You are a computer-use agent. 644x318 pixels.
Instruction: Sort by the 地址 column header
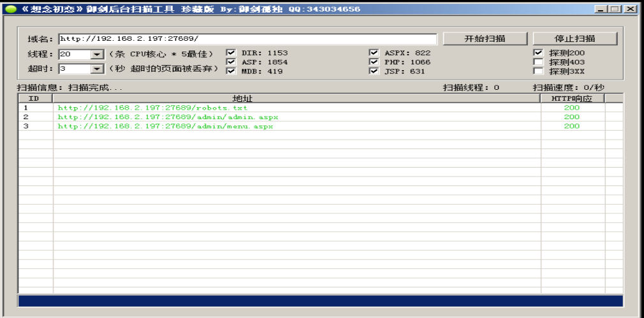[296, 99]
